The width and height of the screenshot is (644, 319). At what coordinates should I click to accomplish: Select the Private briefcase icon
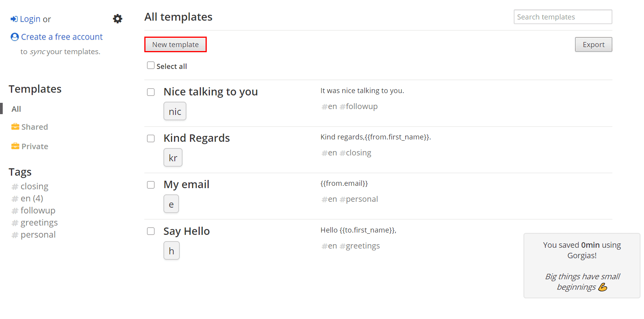(15, 146)
